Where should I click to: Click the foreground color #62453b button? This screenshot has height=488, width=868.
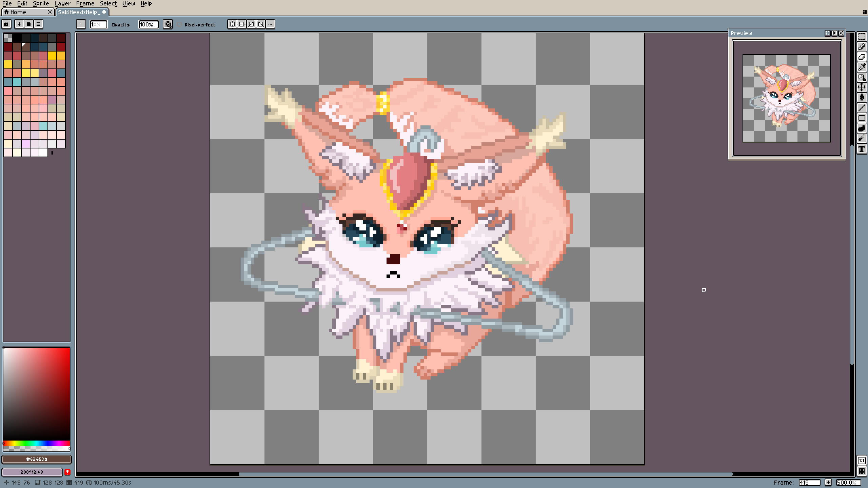point(37,459)
